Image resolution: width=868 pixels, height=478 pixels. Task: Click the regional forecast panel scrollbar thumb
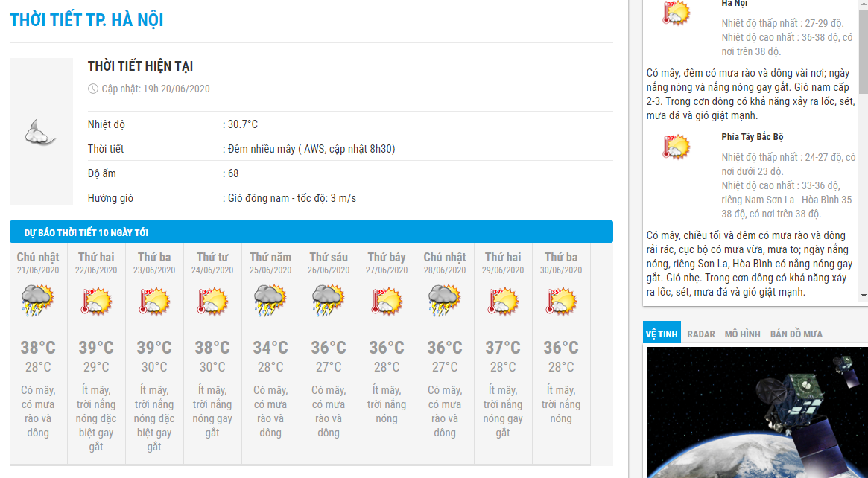(864, 45)
